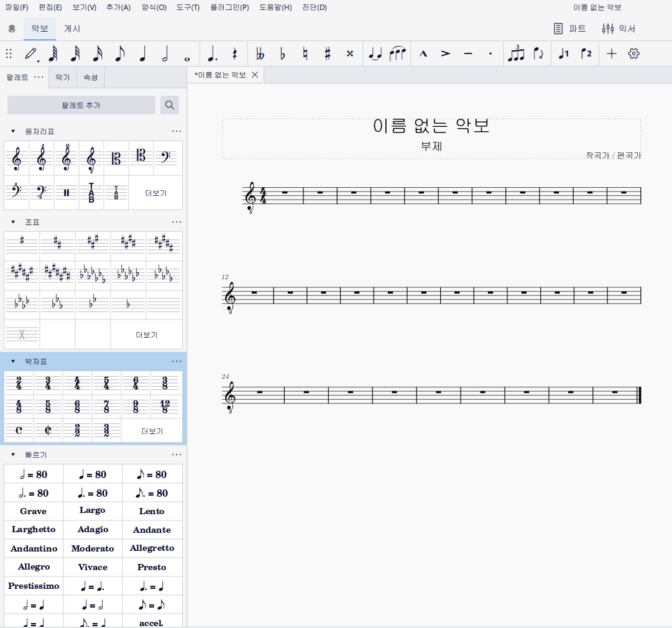Open the 악기 panel tab
The width and height of the screenshot is (672, 628).
[x=63, y=77]
